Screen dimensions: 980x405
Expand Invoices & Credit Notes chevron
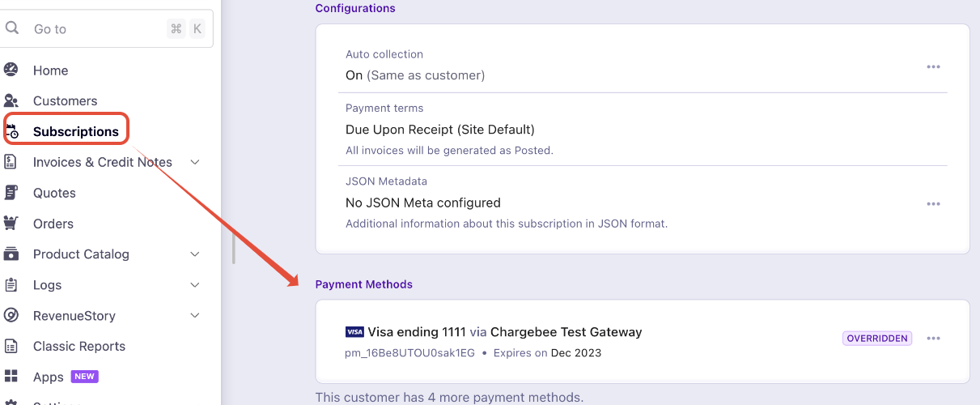[x=195, y=162]
